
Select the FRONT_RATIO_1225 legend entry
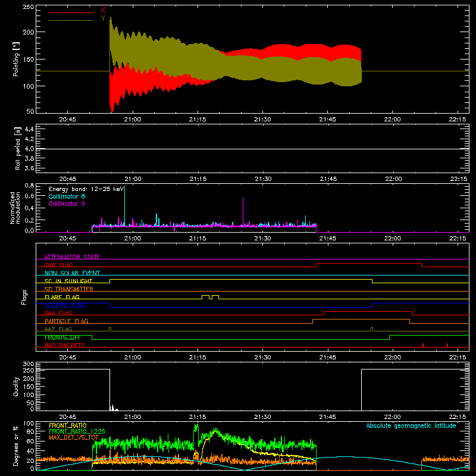77,431
